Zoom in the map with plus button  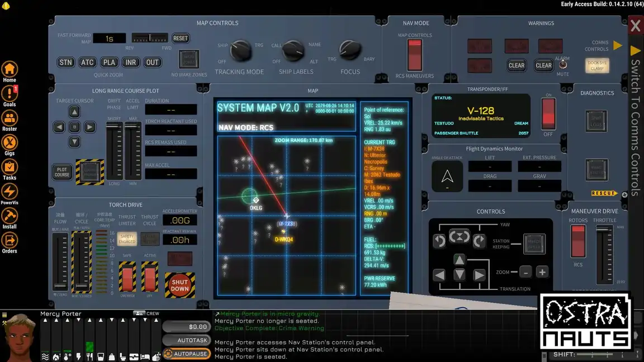click(x=542, y=272)
